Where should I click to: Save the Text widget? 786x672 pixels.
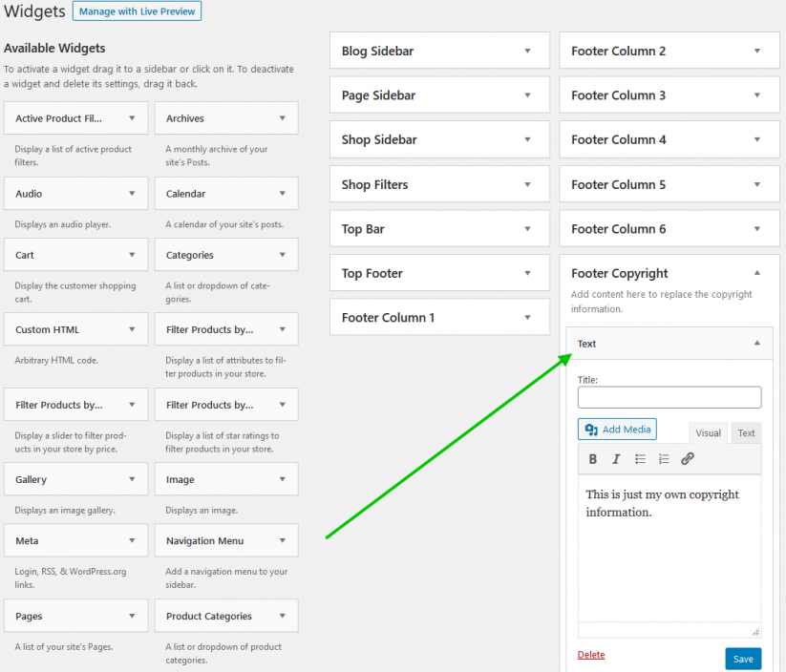[x=743, y=659]
